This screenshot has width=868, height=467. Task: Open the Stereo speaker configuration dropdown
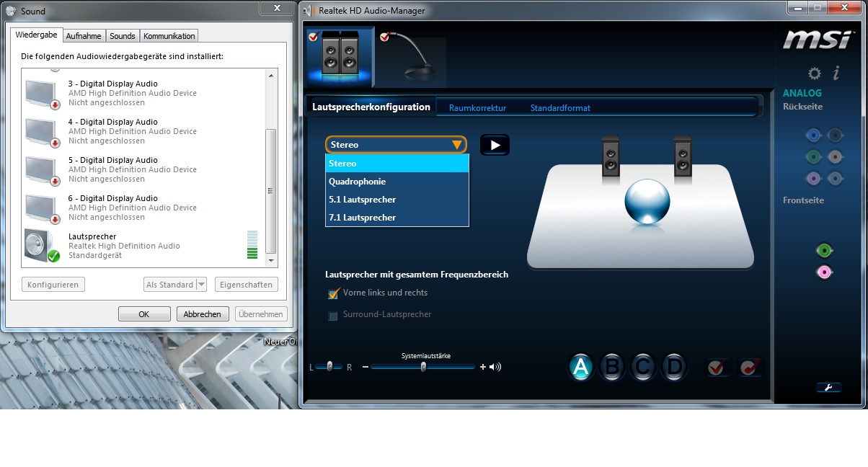point(396,145)
